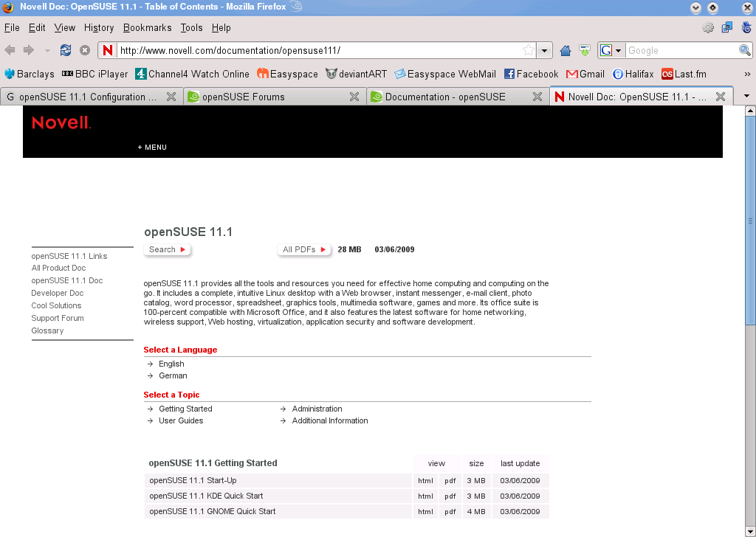The width and height of the screenshot is (756, 537).
Task: Click the browser Forward arrow button
Action: 29,50
